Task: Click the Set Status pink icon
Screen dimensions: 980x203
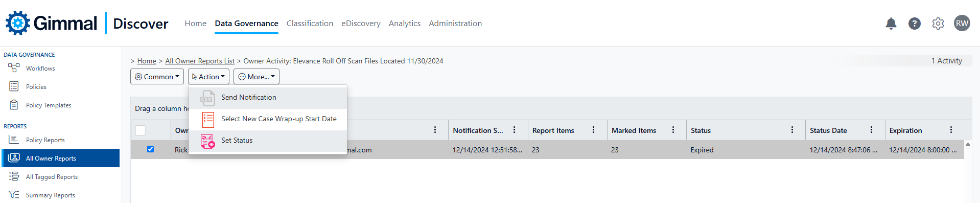Action: [207, 141]
